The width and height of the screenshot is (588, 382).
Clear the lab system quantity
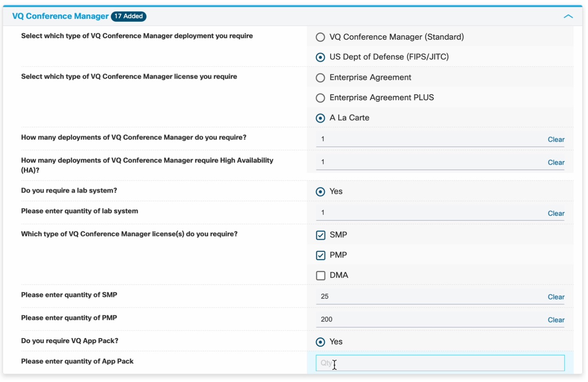[x=556, y=214]
